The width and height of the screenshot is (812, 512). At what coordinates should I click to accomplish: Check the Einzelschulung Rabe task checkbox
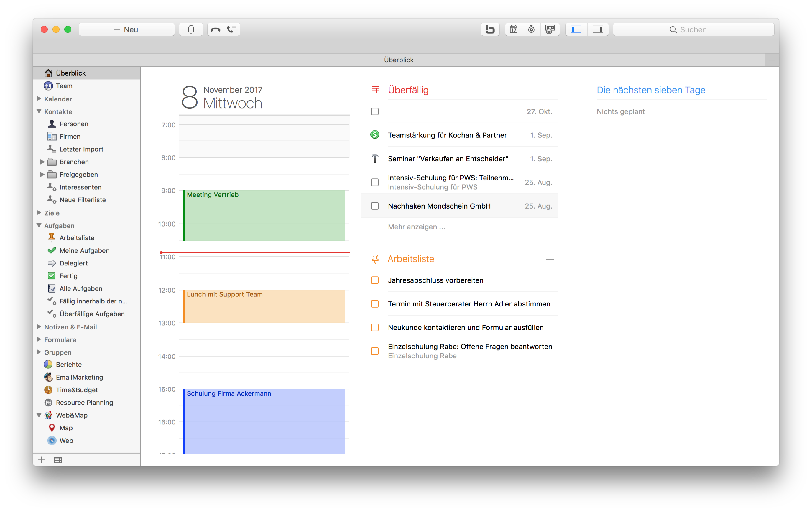[x=375, y=351]
